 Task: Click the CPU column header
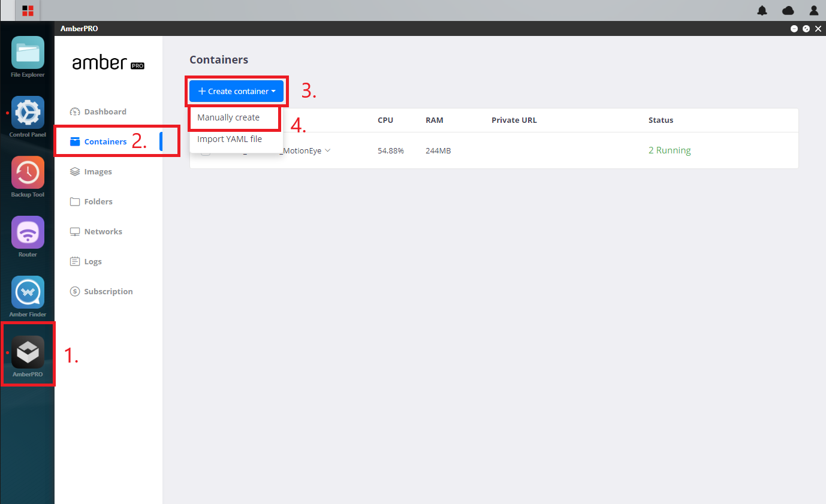click(x=385, y=120)
